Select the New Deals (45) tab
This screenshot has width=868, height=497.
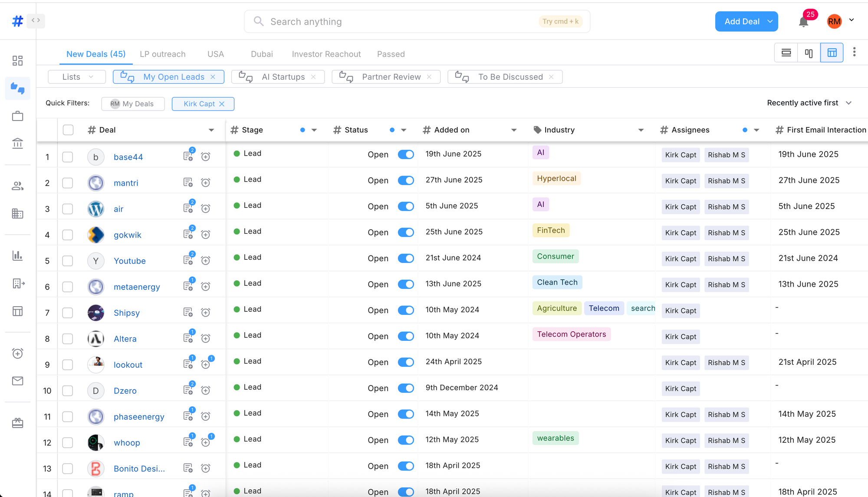tap(96, 54)
